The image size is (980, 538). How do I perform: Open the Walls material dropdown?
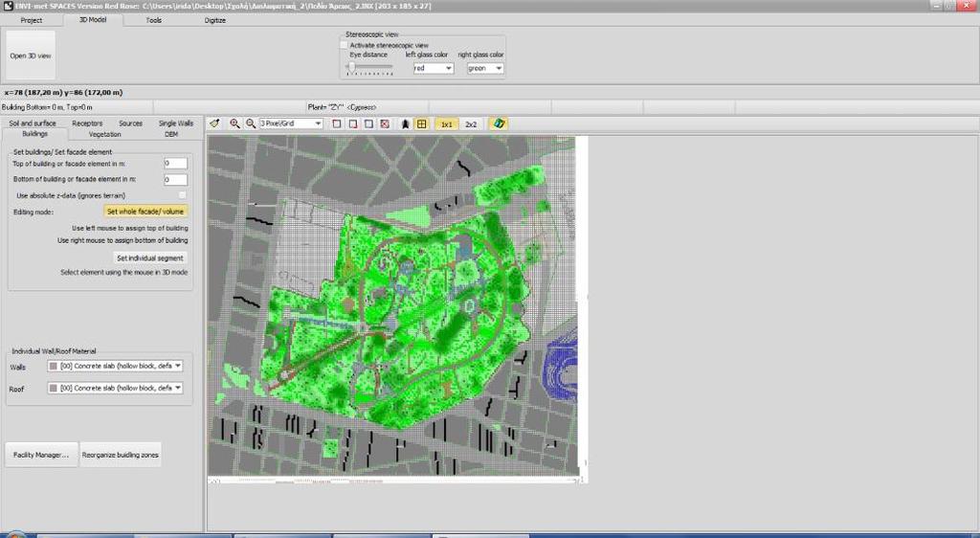(x=116, y=366)
